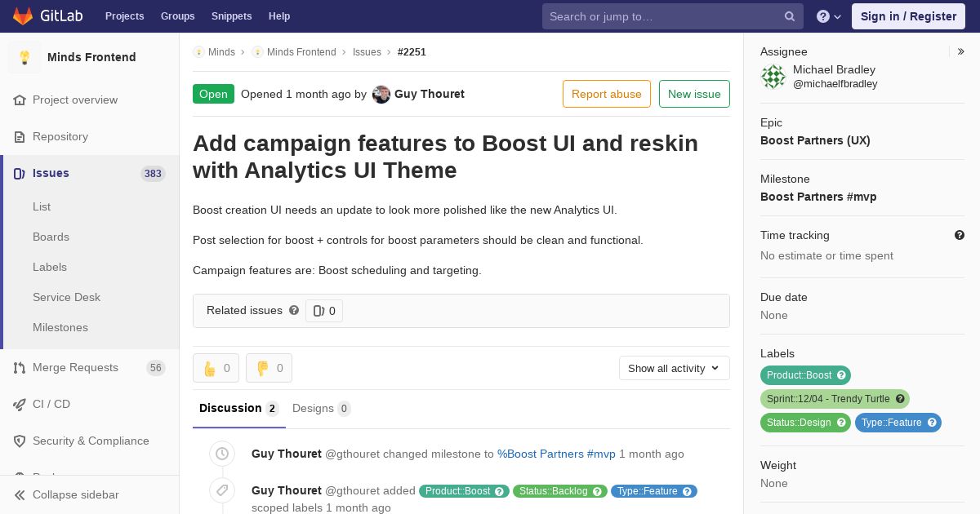Viewport: 980px width, 514px height.
Task: Open the Repository sidebar icon
Action: (x=20, y=137)
